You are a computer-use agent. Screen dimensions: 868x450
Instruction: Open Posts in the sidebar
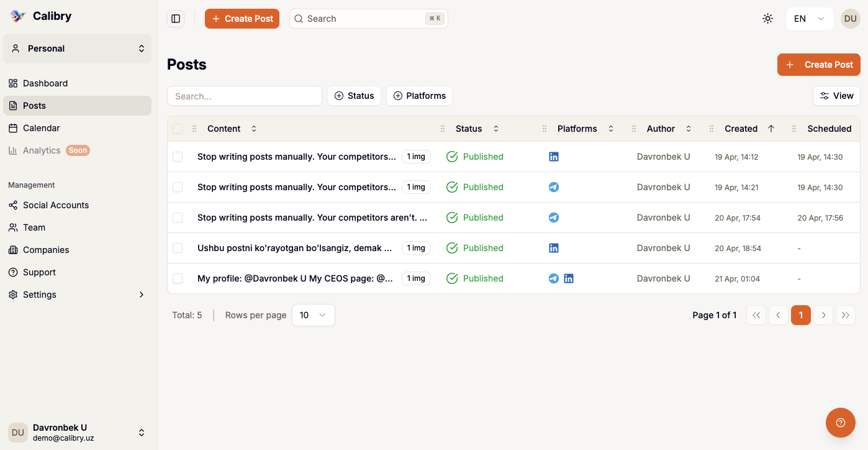(78, 106)
